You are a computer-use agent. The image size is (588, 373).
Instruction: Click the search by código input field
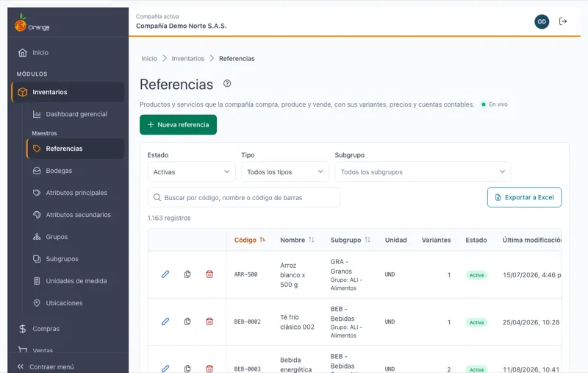(244, 197)
